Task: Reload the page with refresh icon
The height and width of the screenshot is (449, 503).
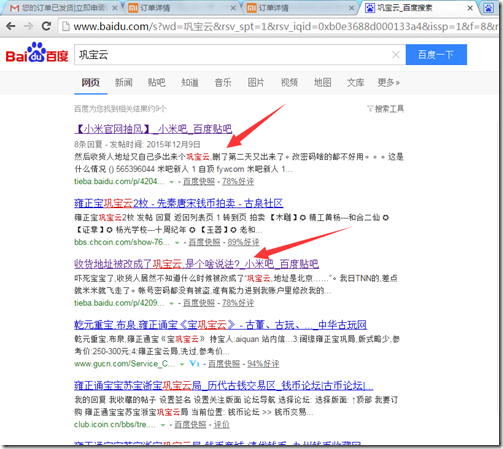Action: click(46, 26)
